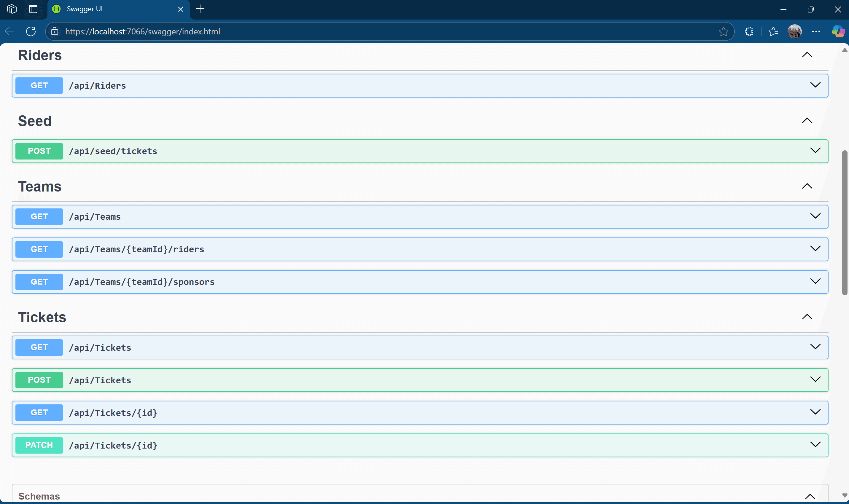Add page to favorites star
Image resolution: width=849 pixels, height=504 pixels.
point(723,32)
